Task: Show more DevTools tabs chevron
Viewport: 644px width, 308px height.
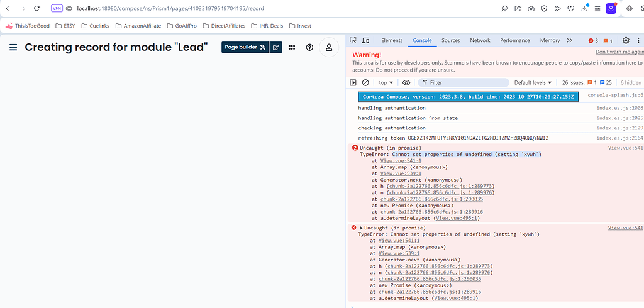Action: [x=569, y=40]
